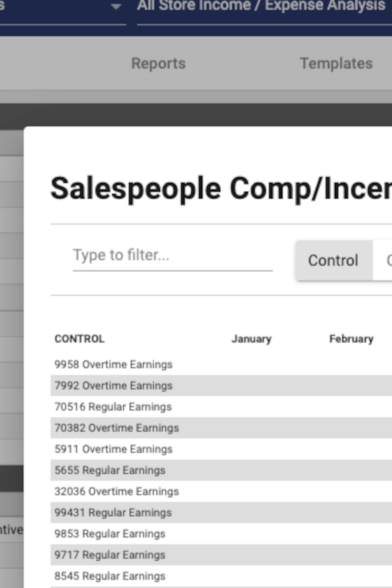Select the 32036 Overtime Earnings row
Image resolution: width=392 pixels, height=588 pixels.
117,492
